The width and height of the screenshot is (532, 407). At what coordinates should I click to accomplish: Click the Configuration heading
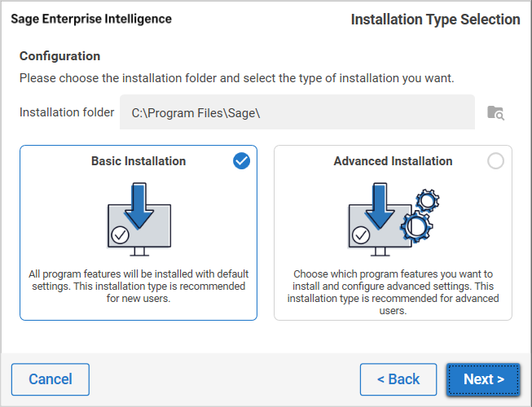point(60,56)
